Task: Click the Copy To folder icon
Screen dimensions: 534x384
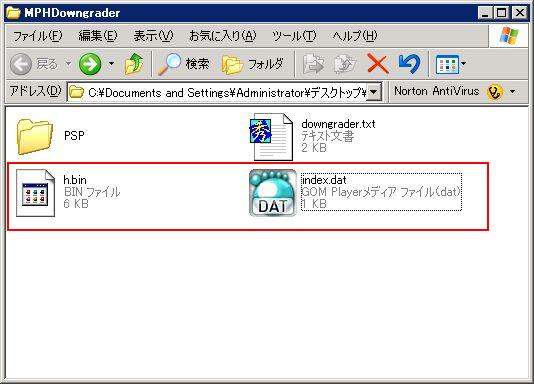Action: coord(345,64)
